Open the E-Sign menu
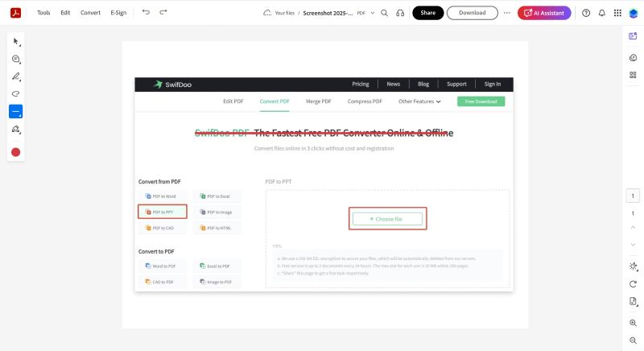This screenshot has width=644, height=351. 118,13
